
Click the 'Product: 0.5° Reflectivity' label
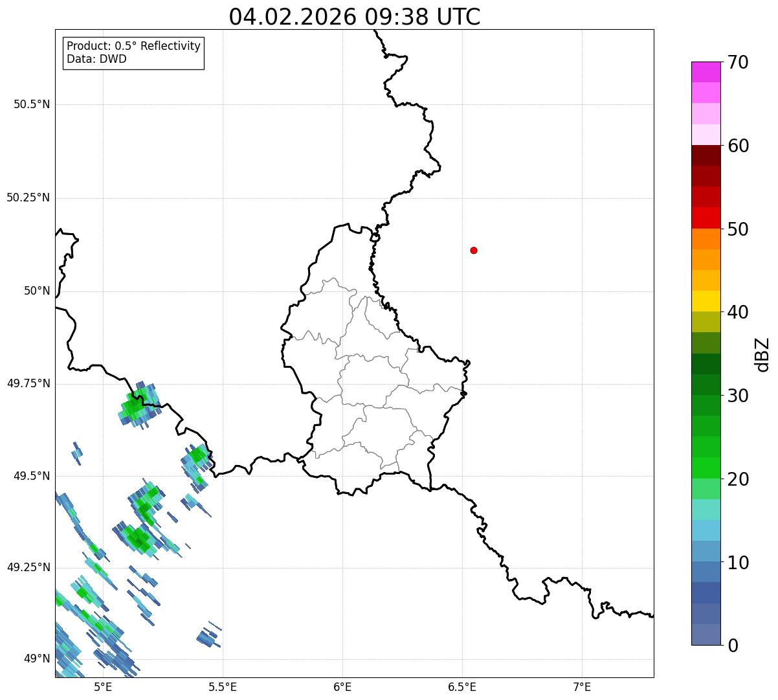click(133, 47)
